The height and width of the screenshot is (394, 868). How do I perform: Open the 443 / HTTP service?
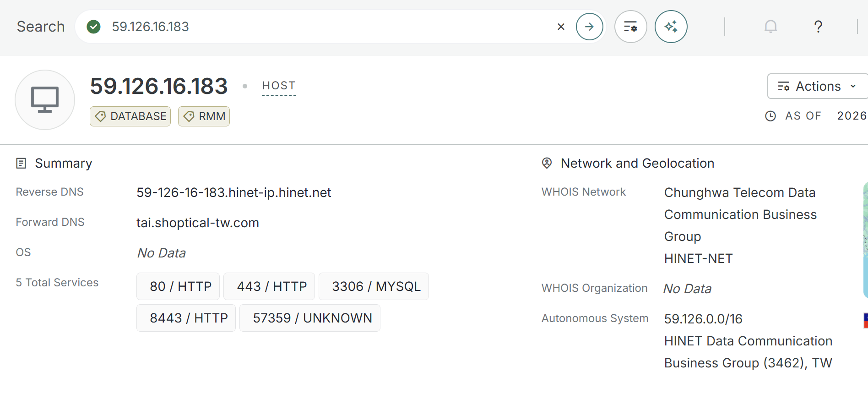(x=269, y=286)
